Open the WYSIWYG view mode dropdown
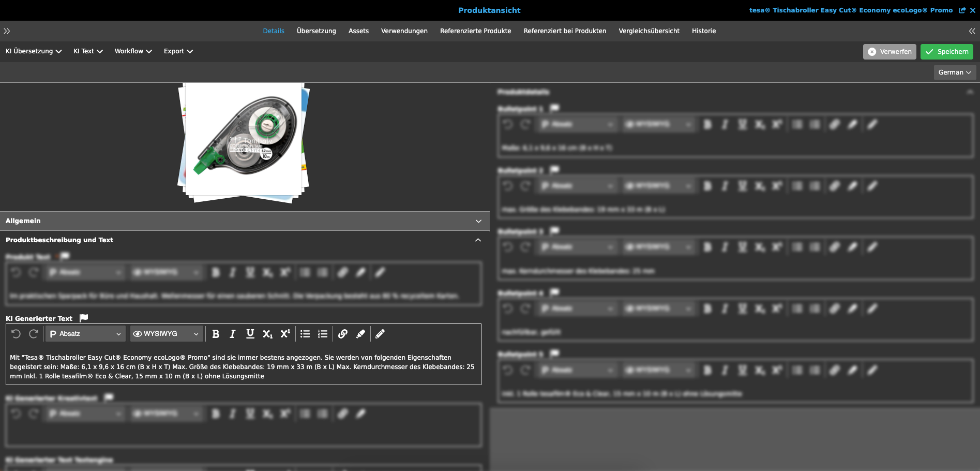980x471 pixels. click(x=165, y=333)
